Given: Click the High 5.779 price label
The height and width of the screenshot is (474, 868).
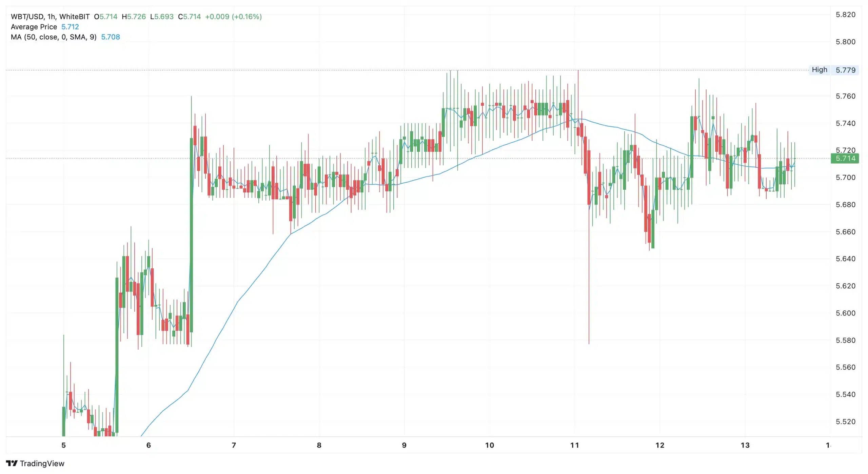Looking at the screenshot, I should (x=834, y=70).
